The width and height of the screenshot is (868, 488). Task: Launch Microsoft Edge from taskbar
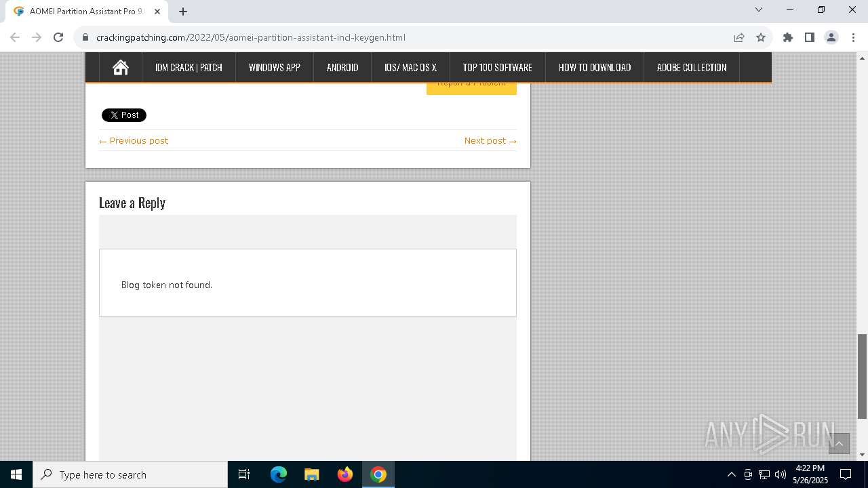click(279, 474)
